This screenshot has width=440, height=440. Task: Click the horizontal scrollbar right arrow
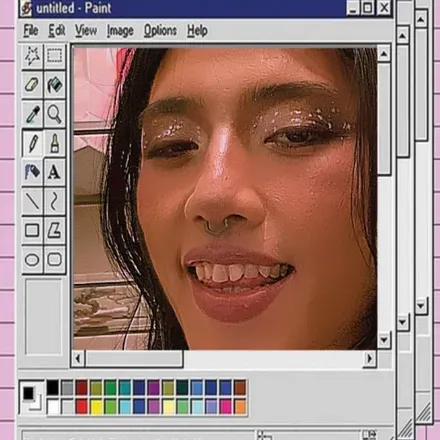click(369, 359)
